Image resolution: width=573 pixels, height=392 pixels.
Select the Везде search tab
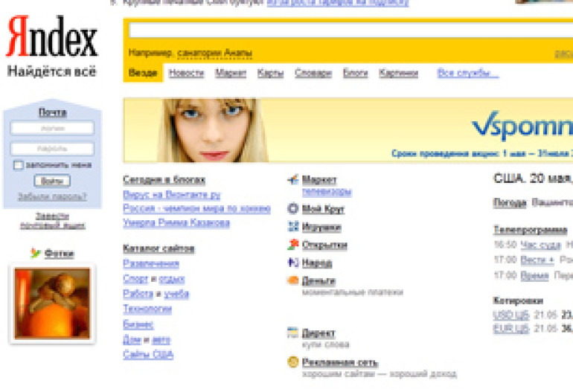(x=143, y=73)
